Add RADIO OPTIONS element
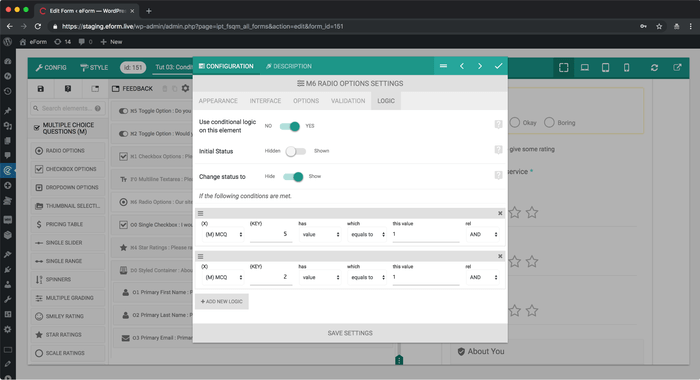 (68, 151)
